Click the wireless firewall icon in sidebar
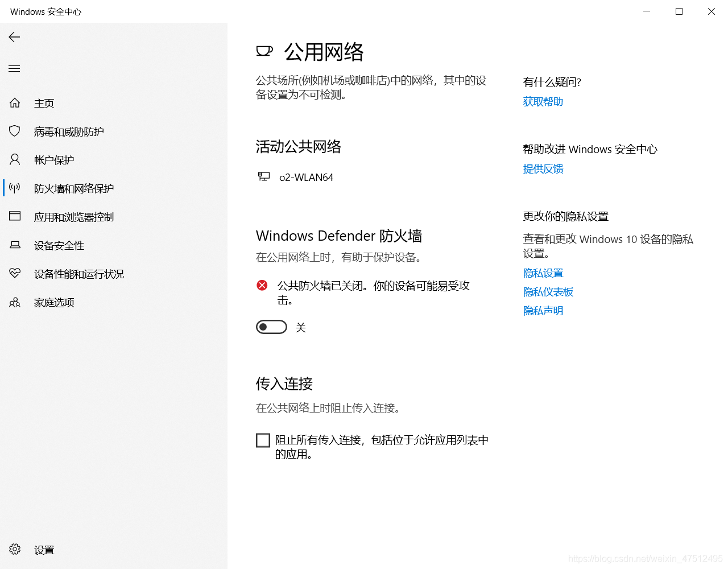 [x=15, y=188]
